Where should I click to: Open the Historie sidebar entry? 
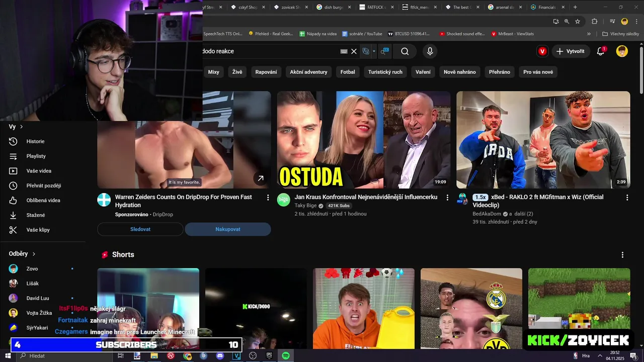click(35, 141)
